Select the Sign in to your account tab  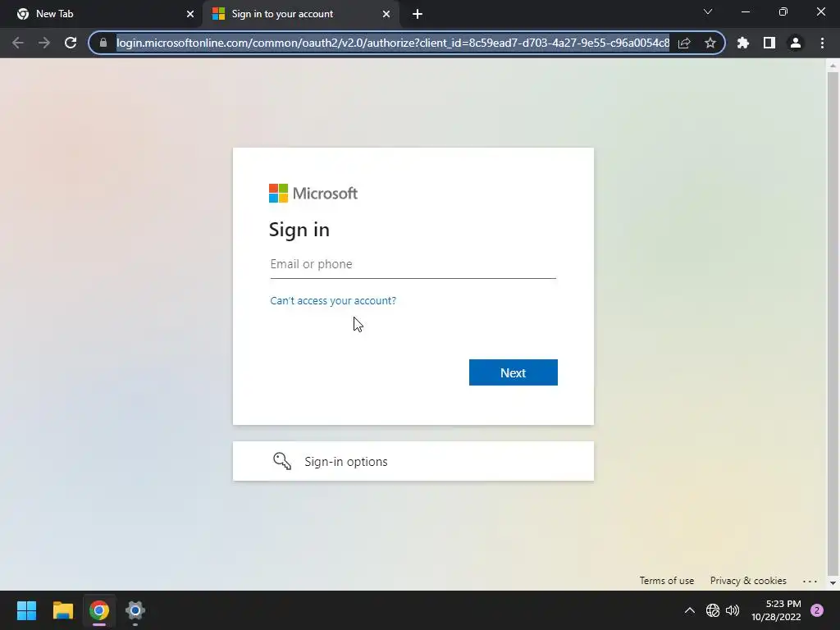pos(300,14)
